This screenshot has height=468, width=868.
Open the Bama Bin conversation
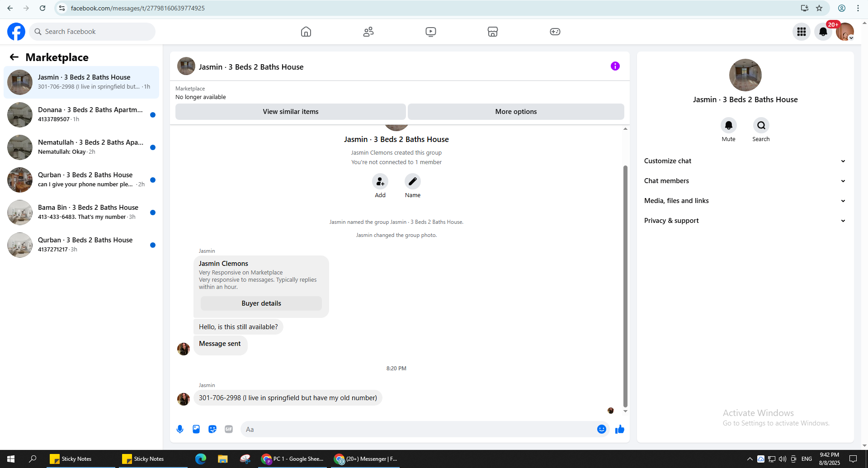pyautogui.click(x=81, y=213)
